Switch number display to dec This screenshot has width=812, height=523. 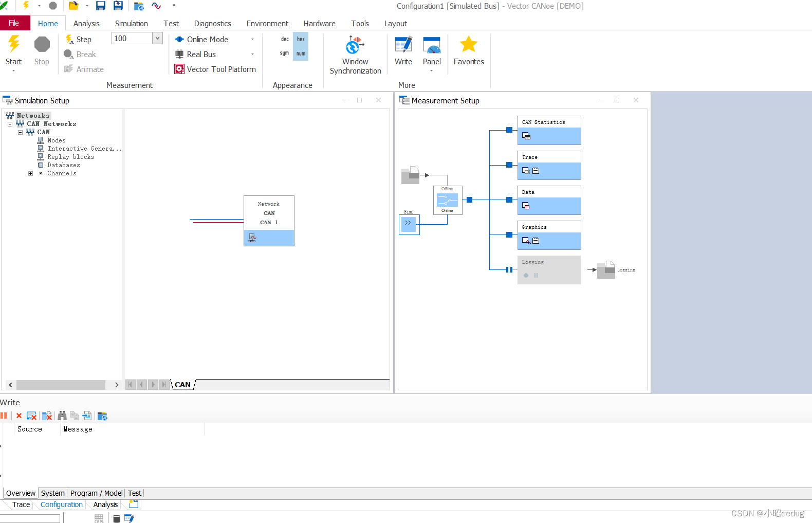[x=285, y=39]
